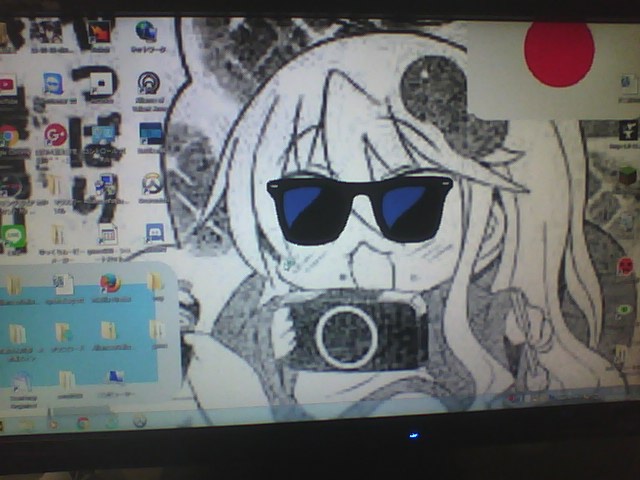Select the YouTube shortcut icon
This screenshot has height=480, width=640.
pos(7,85)
